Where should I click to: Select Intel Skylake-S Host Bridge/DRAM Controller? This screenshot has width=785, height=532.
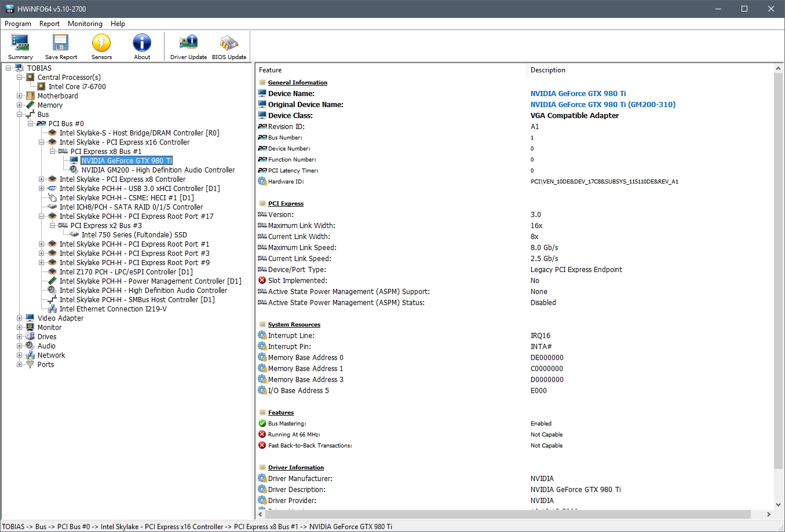coord(139,133)
